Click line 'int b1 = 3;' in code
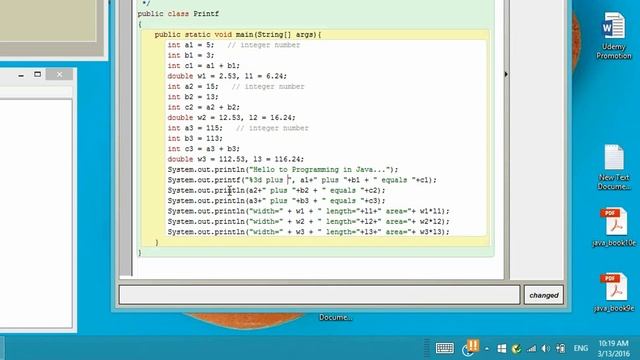The width and height of the screenshot is (640, 360). point(191,55)
